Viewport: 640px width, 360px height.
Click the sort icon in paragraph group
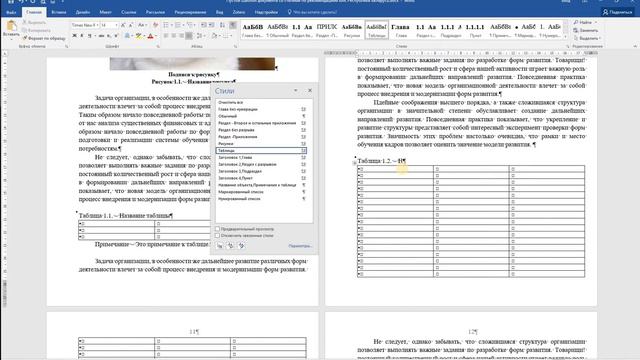222,25
